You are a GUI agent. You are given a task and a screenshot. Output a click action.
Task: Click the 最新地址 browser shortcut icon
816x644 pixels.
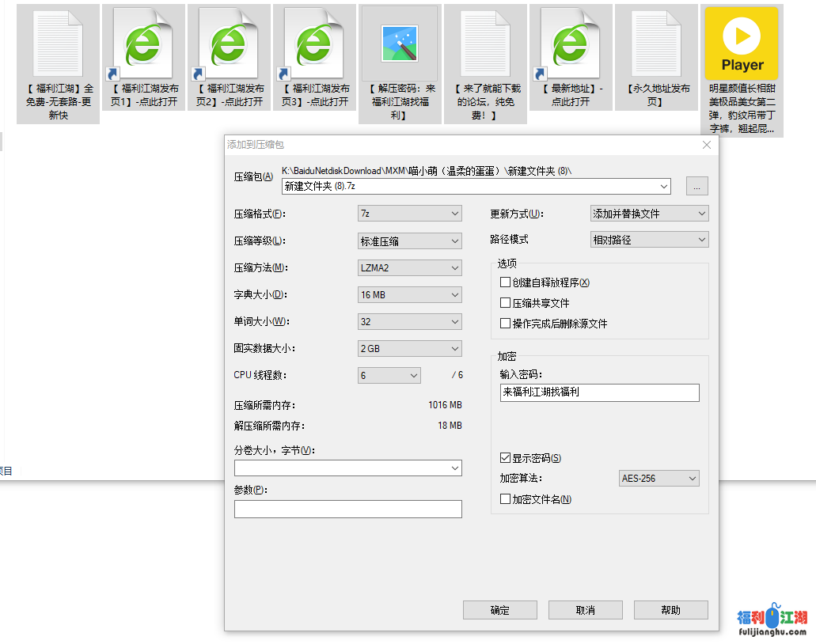pyautogui.click(x=571, y=44)
